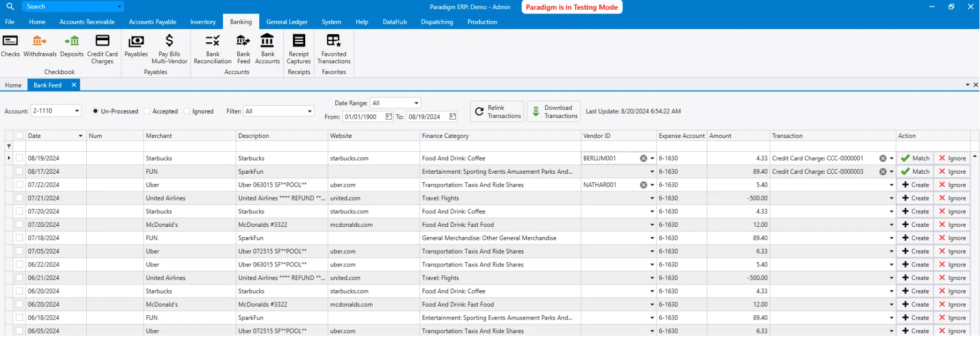The image size is (980, 340).
Task: Select the Ignored radio button
Action: (x=187, y=112)
